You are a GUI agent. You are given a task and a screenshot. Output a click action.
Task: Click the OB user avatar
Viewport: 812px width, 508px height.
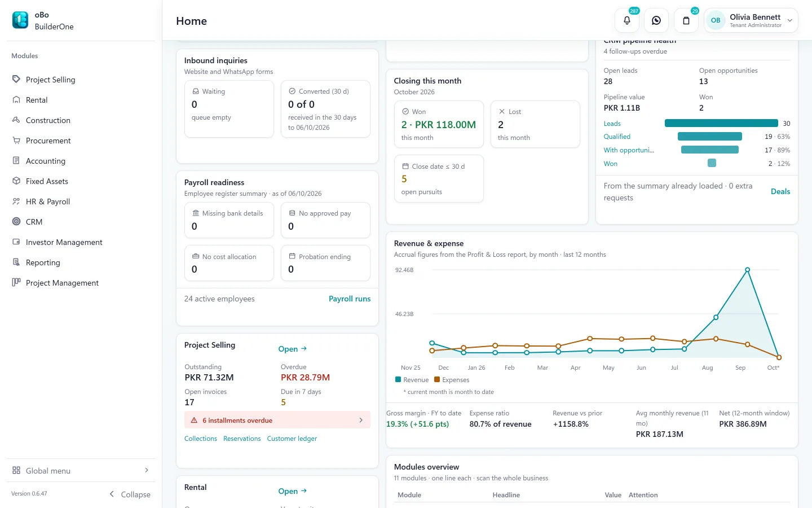click(716, 20)
